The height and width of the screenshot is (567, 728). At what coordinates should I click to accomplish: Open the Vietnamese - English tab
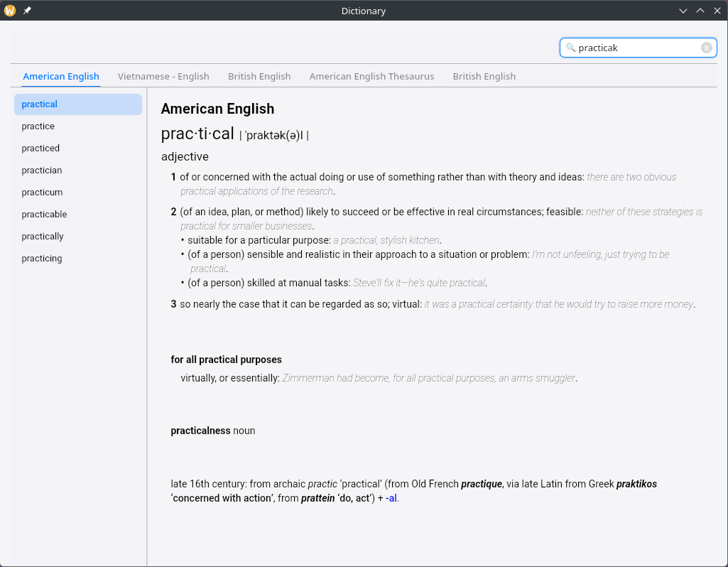click(x=163, y=76)
